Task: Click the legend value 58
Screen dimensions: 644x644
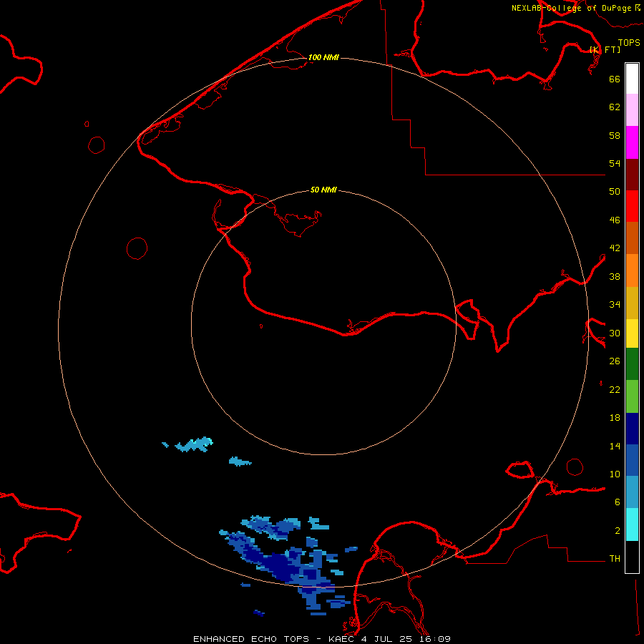Action: pos(615,135)
